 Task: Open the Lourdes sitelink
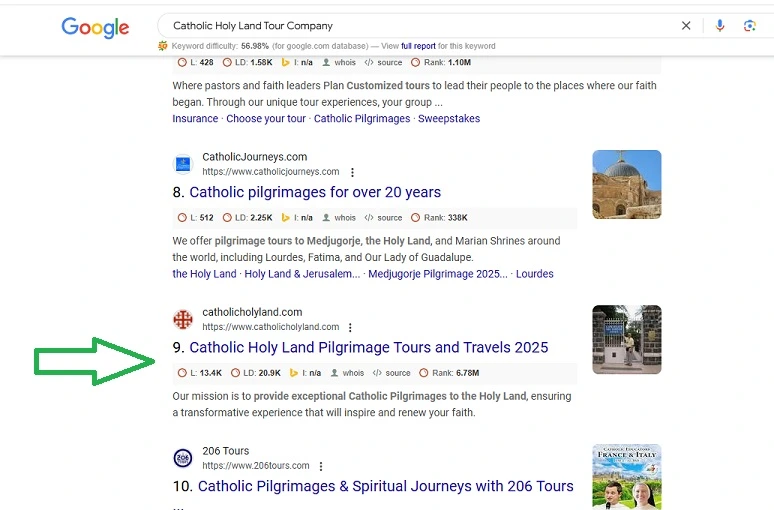[535, 274]
